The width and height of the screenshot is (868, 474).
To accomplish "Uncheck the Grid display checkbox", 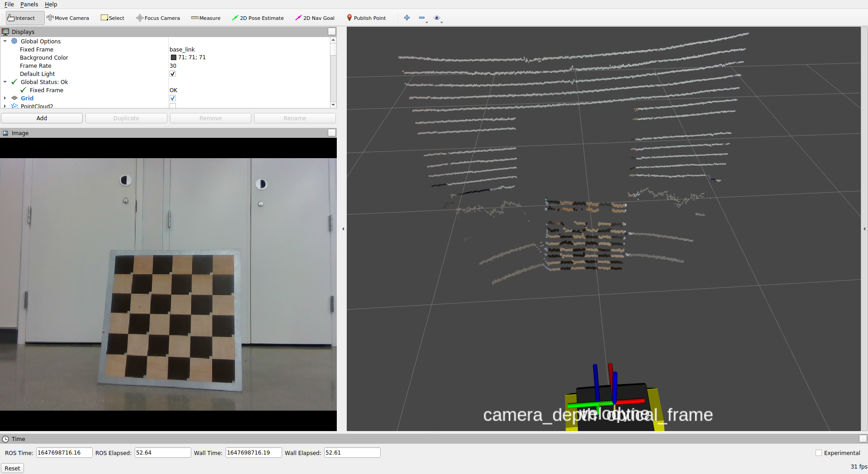I will click(x=173, y=98).
